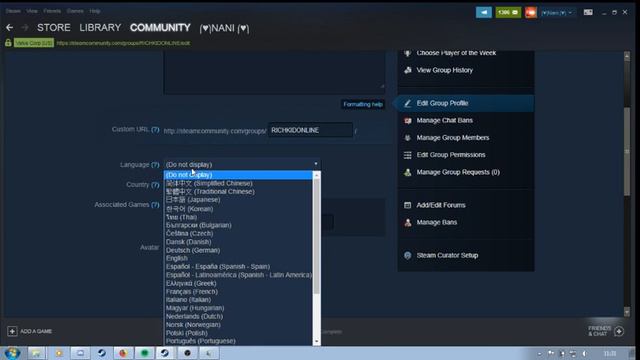Go back with the left arrow
The image size is (640, 360).
(x=9, y=27)
